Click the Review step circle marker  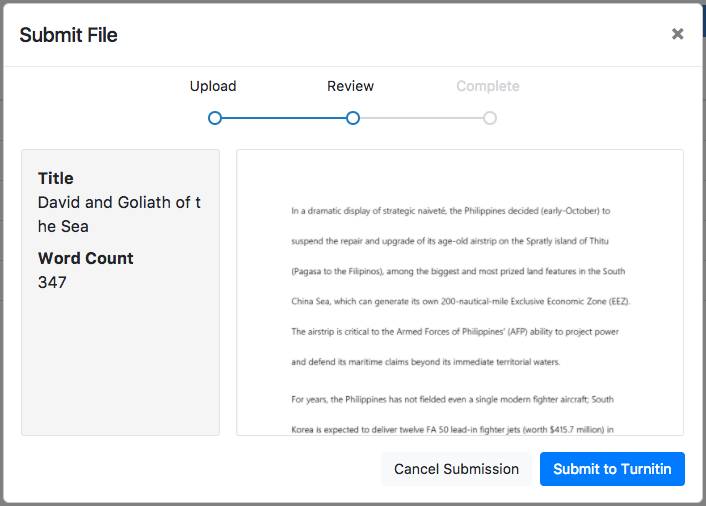pos(352,118)
